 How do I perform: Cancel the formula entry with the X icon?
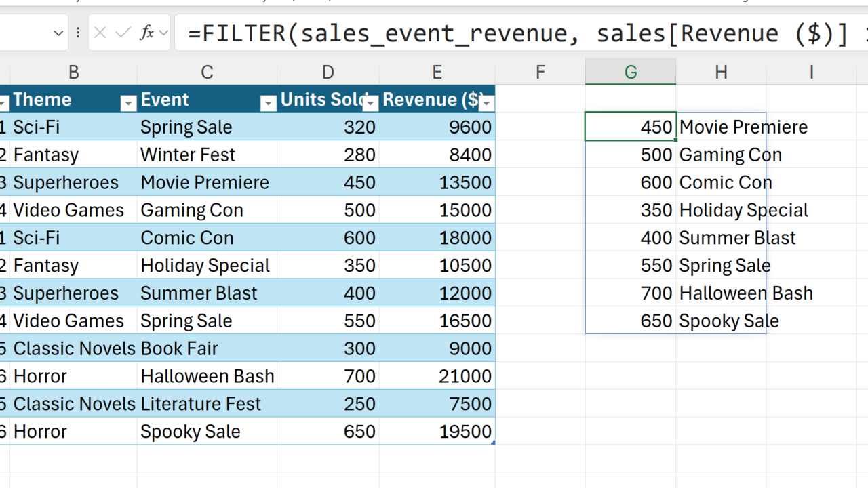(x=100, y=33)
